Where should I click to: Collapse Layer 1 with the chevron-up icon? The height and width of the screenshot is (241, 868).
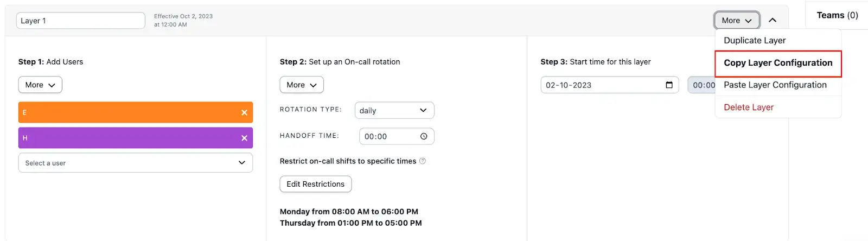coord(773,20)
